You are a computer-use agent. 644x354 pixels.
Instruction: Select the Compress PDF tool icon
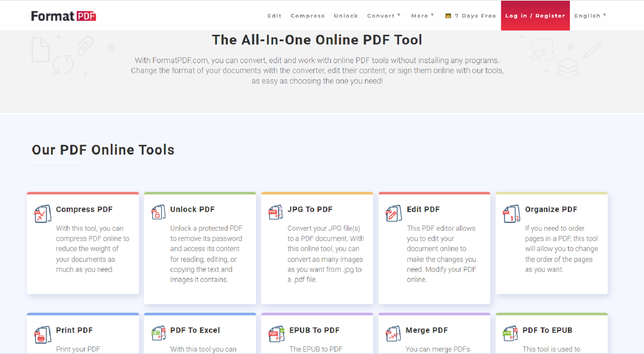(42, 213)
